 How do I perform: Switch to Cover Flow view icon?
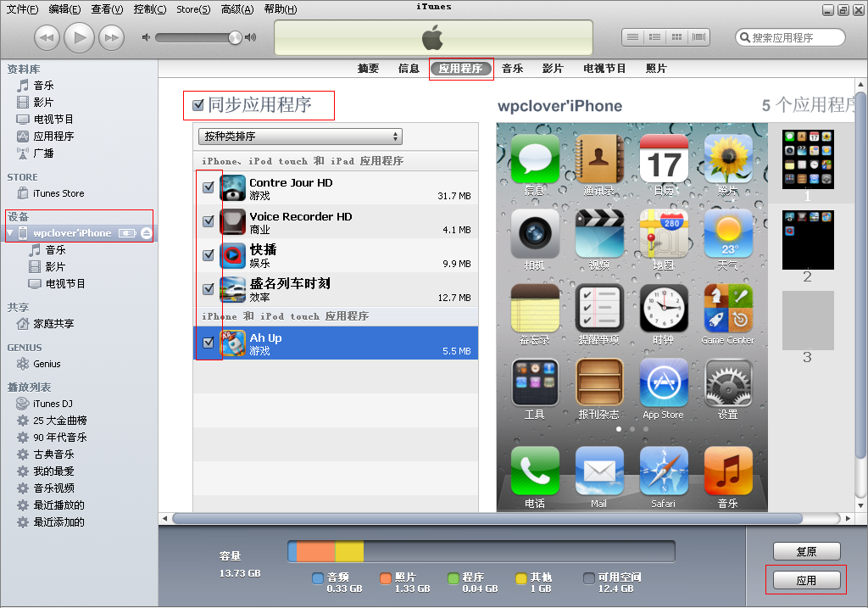(698, 37)
